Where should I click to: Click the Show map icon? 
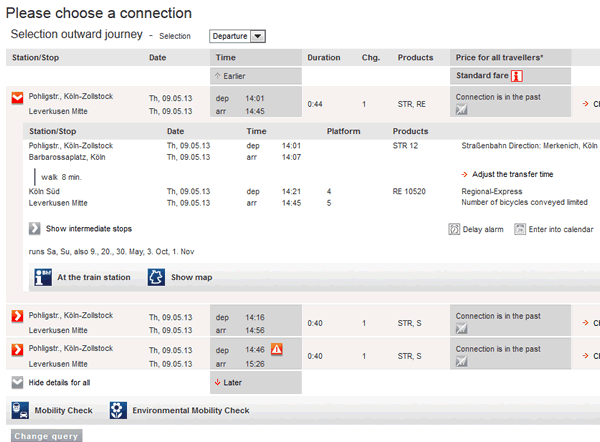coord(156,277)
